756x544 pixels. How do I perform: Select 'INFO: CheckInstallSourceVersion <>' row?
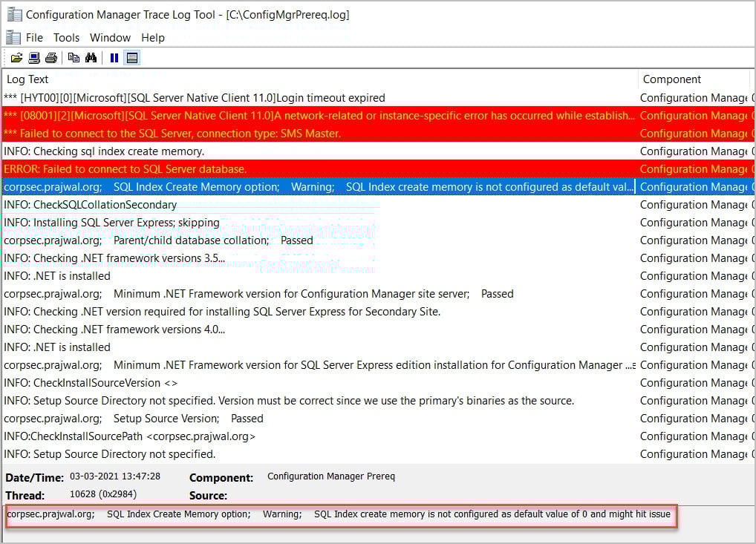(x=378, y=383)
